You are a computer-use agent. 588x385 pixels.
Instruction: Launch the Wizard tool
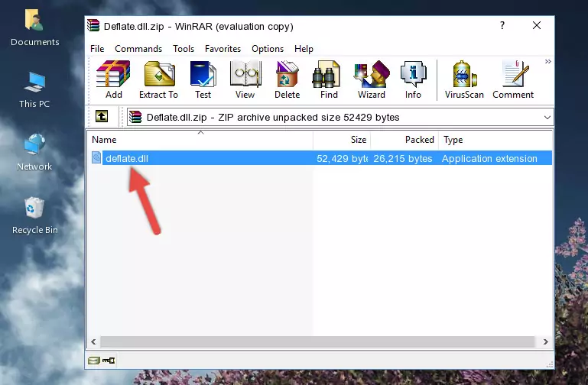click(372, 79)
